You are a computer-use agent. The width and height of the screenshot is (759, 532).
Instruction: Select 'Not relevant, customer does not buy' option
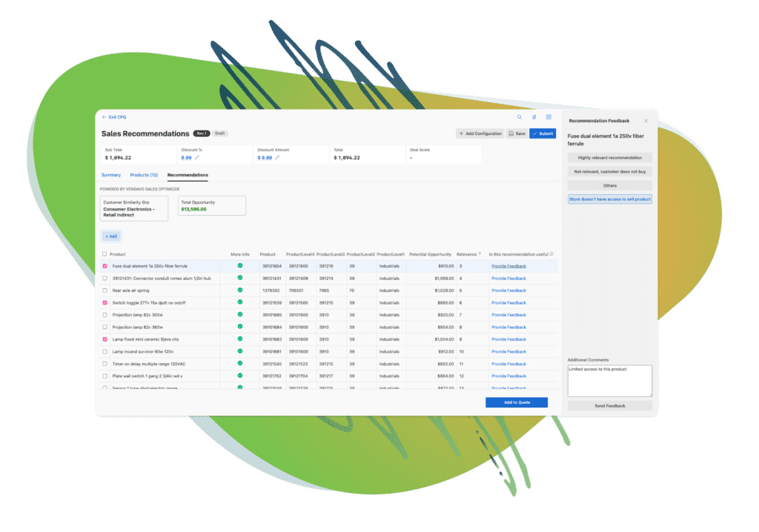tap(609, 170)
